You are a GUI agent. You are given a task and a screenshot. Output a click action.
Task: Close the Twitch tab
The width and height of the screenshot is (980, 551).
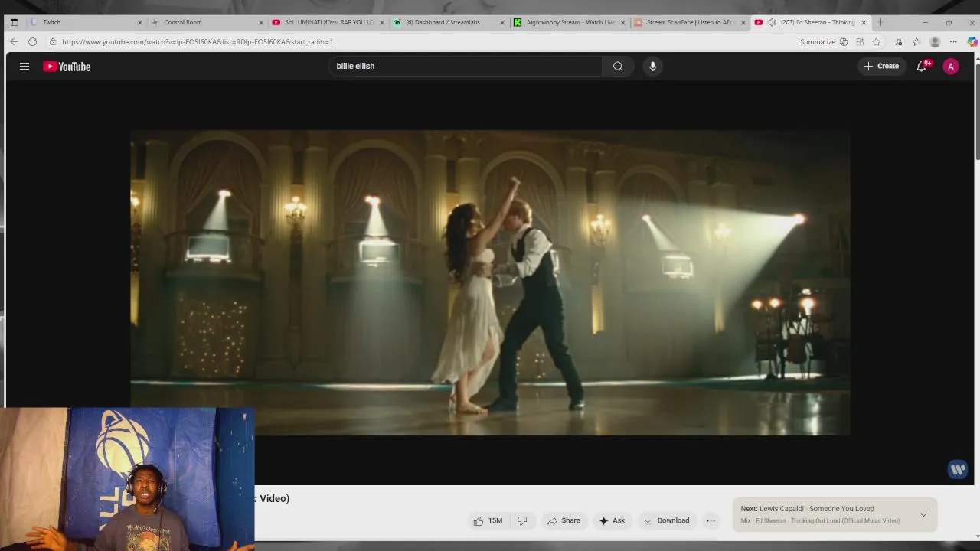coord(139,22)
